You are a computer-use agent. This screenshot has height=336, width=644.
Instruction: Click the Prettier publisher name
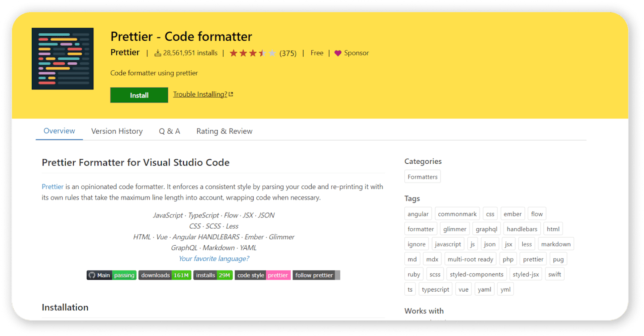[125, 53]
